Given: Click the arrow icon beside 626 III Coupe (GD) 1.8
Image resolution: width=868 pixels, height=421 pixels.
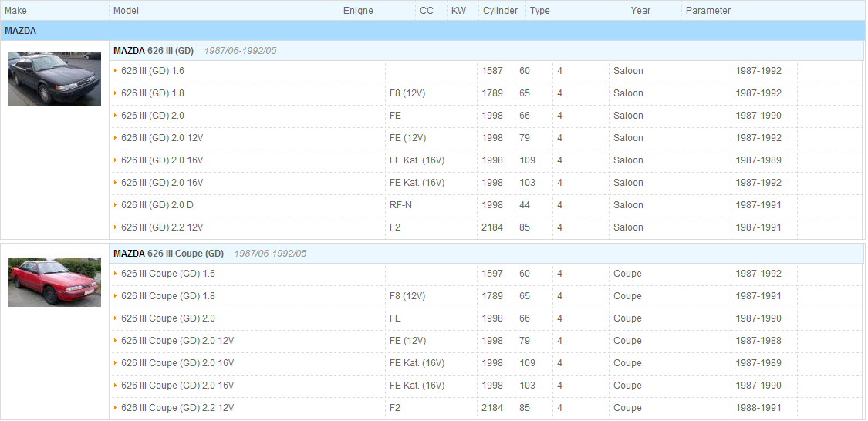Looking at the screenshot, I should click(116, 296).
